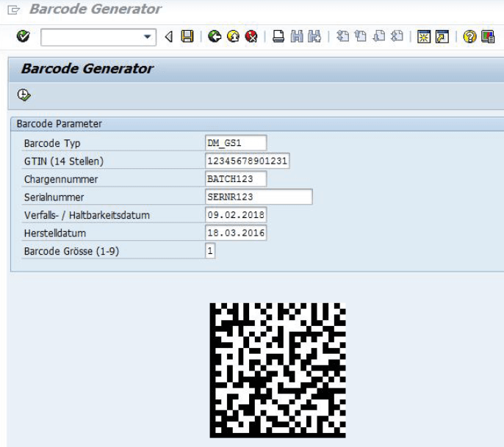Viewport: 504px width, 447px height.
Task: Click the Create New Session icon
Action: pyautogui.click(x=424, y=37)
